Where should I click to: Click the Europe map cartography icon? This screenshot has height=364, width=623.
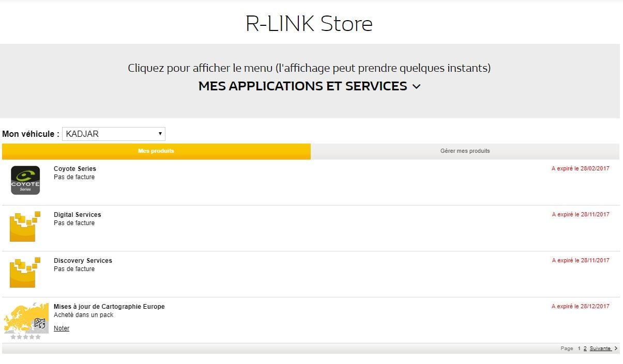click(x=26, y=318)
